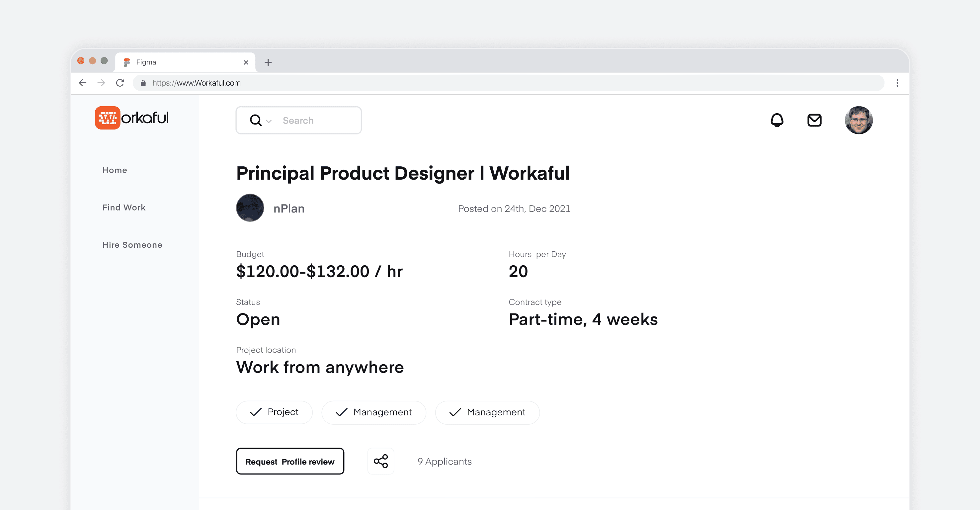Click the share icon button
Image resolution: width=980 pixels, height=510 pixels.
380,461
